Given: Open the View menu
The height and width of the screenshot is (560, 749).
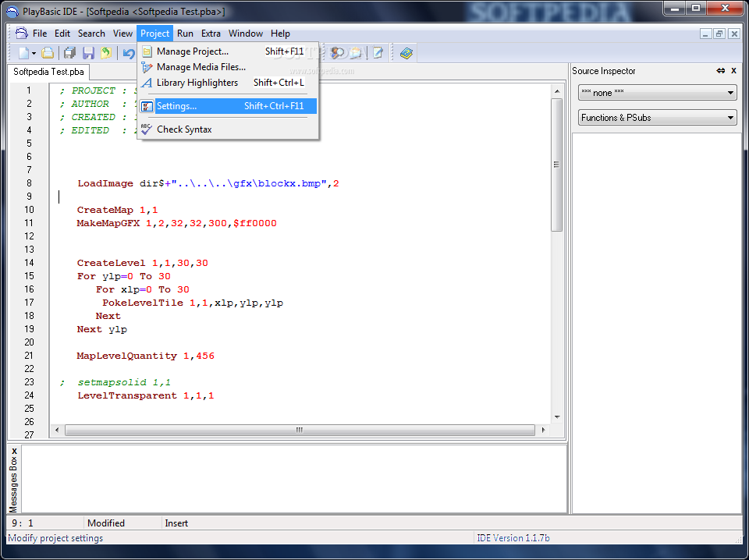Looking at the screenshot, I should [x=122, y=34].
